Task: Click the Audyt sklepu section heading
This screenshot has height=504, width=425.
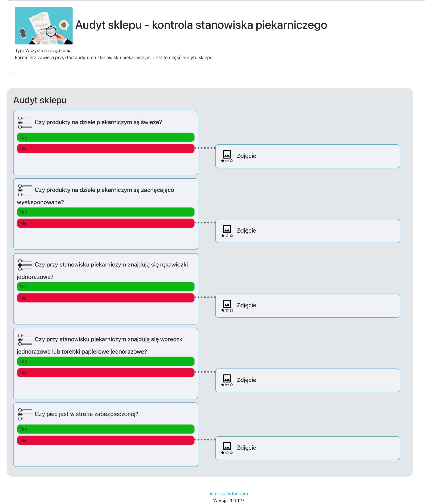Action: 40,100
